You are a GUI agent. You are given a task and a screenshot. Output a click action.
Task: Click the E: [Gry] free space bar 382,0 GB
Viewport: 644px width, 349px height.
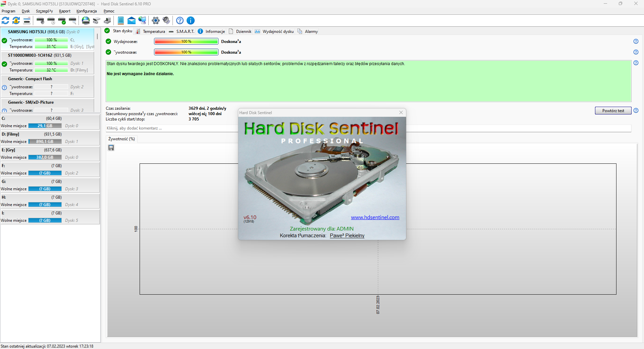click(45, 157)
